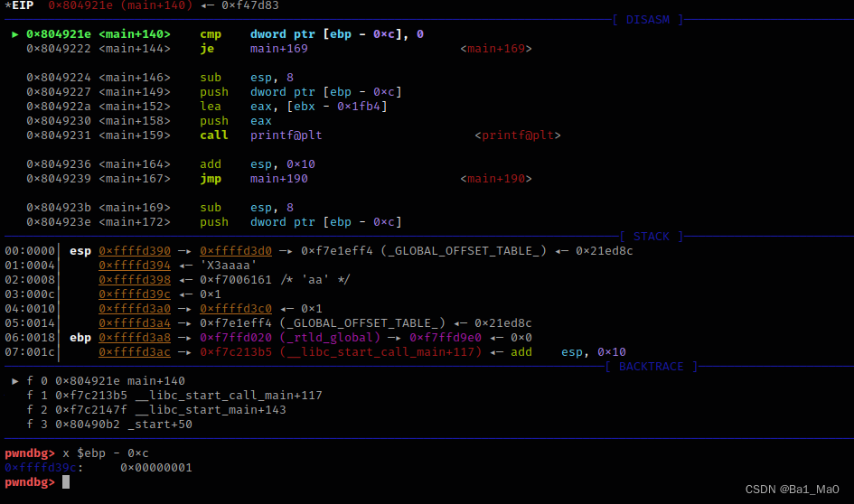This screenshot has width=854, height=504.
Task: Click stack offset label 00:0000
Action: tap(30, 251)
